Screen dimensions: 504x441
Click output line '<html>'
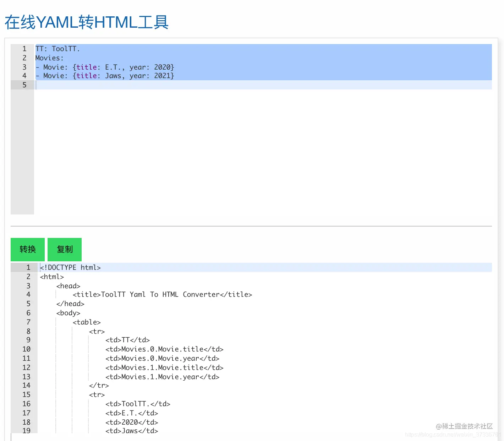coord(52,277)
